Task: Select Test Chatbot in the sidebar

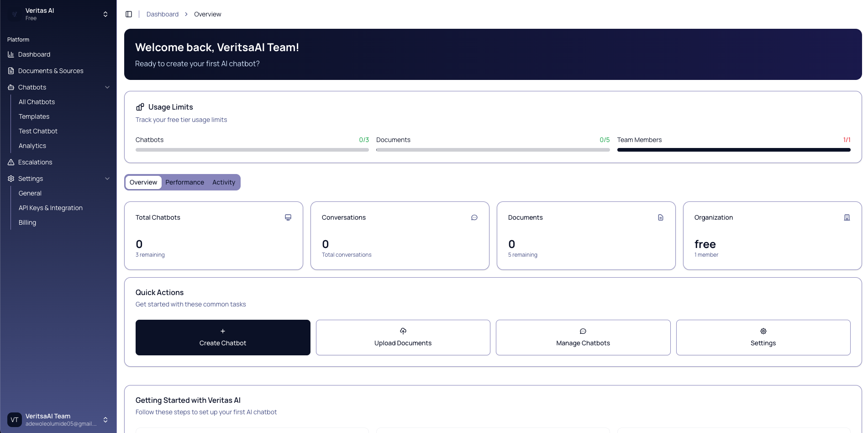Action: coord(38,131)
